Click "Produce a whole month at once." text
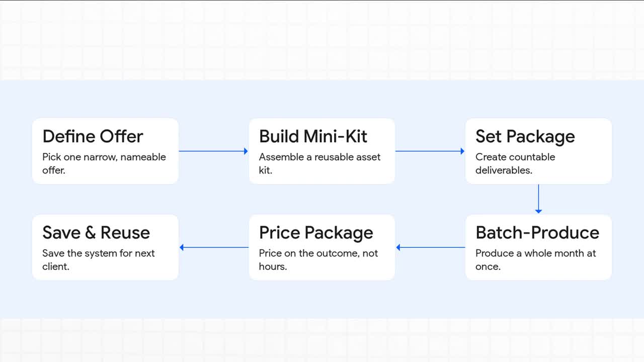The width and height of the screenshot is (644, 362). coord(536,259)
